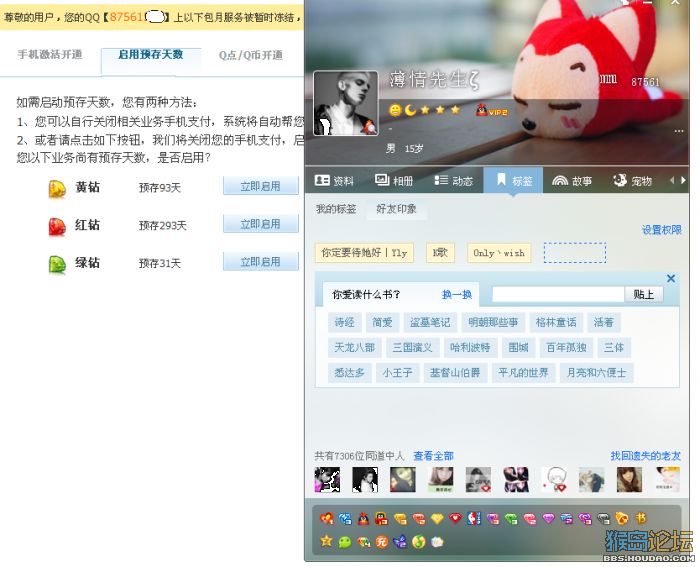Pick the 月亮和六便士 suggested tag
This screenshot has width=700, height=567.
tap(596, 373)
